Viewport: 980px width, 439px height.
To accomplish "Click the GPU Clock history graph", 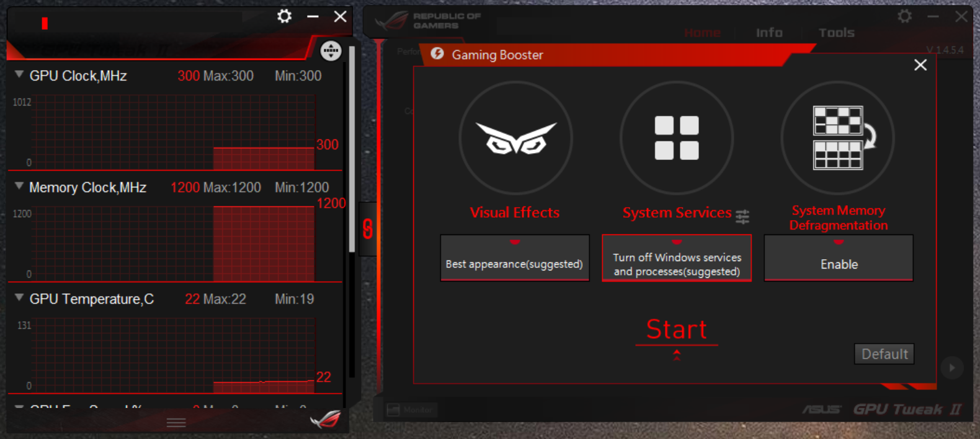I will pos(175,132).
